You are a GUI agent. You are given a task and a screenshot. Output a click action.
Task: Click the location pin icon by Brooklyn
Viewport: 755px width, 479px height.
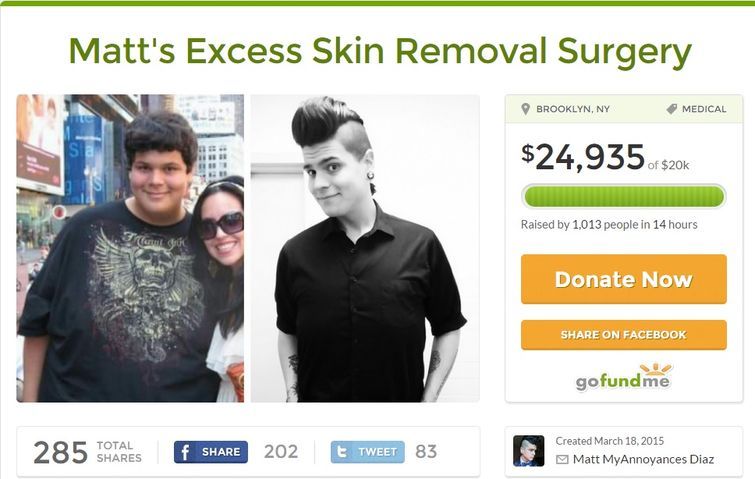526,109
